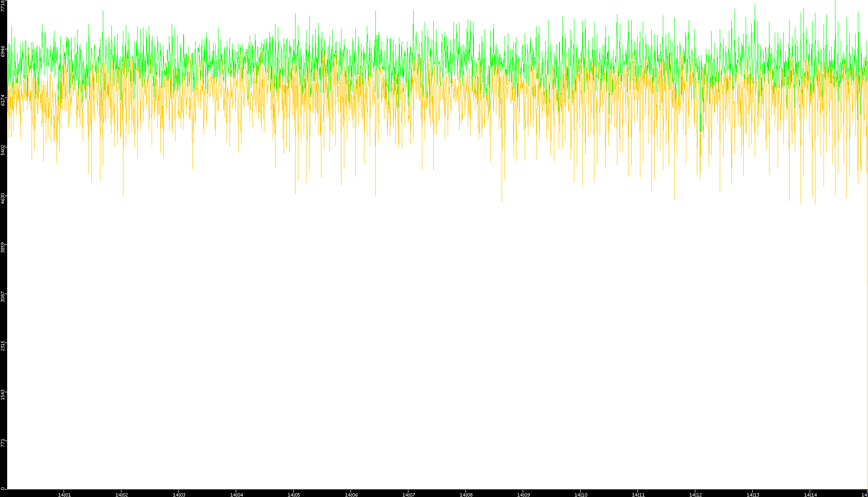Screen dimensions: 868x497
Task: Select the 14:05 tick on time axis
Action: point(294,495)
